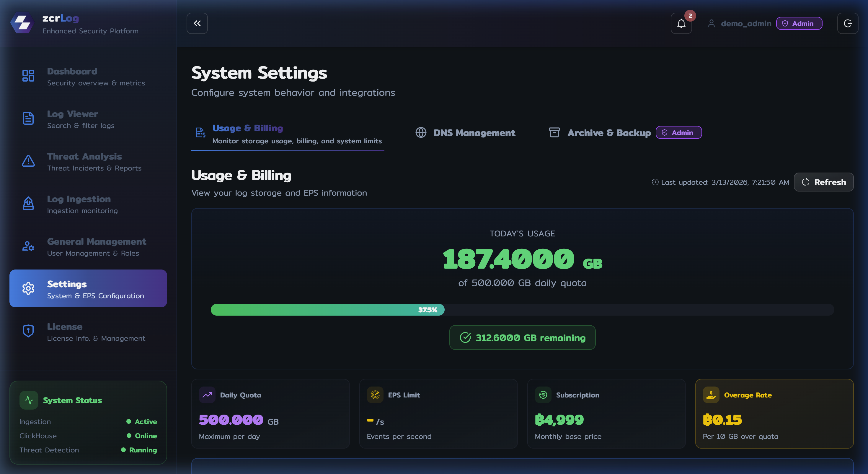Go to Log Viewer in sidebar

[88, 119]
